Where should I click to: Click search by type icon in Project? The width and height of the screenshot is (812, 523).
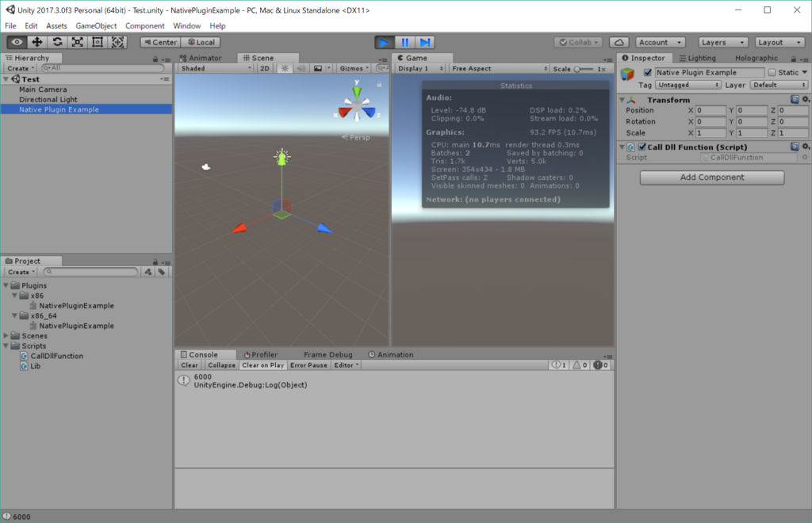(148, 272)
